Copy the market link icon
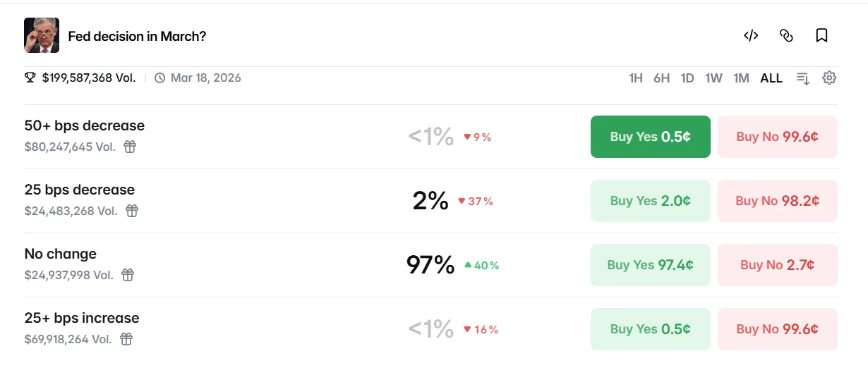868x382 pixels. click(x=786, y=36)
